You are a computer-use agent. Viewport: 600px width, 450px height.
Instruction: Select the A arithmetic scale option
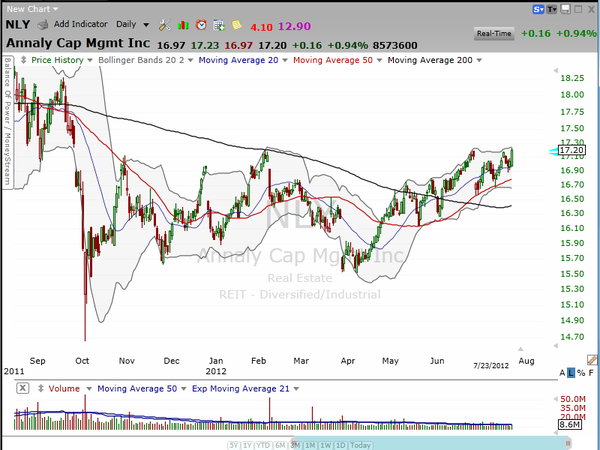point(562,373)
